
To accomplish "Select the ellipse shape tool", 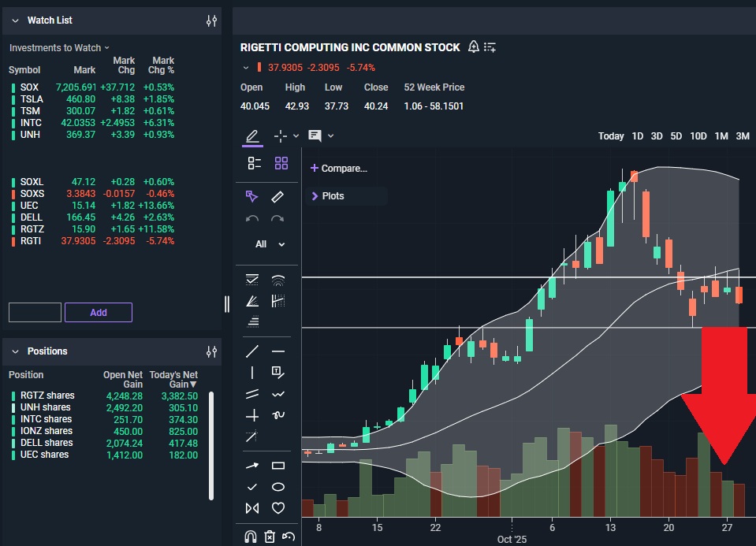I will (278, 487).
